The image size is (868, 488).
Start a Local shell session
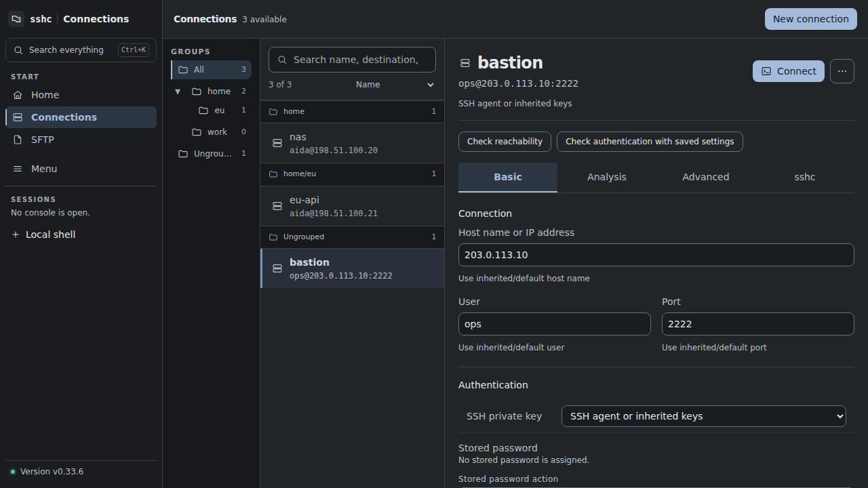[x=81, y=235]
